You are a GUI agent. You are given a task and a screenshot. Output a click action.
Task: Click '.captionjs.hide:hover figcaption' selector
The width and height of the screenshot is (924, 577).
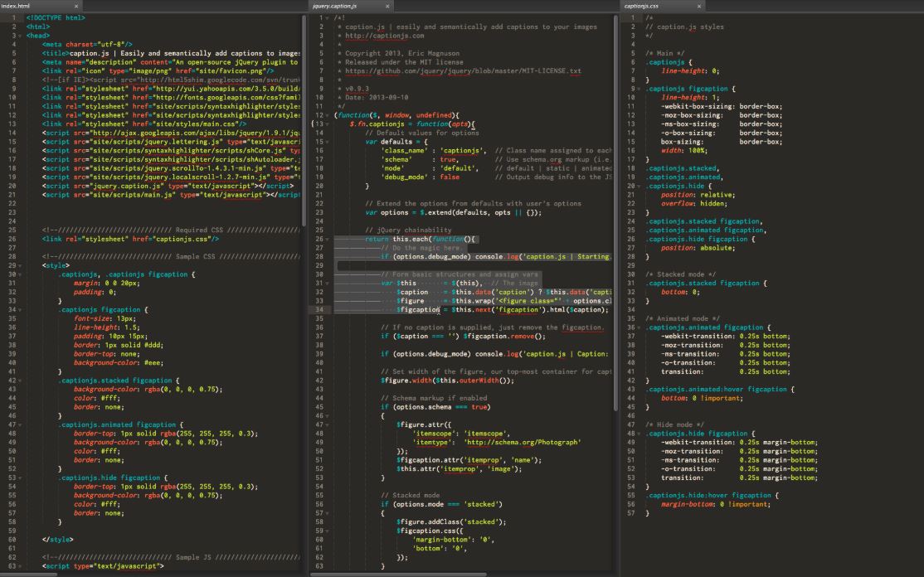[708, 495]
